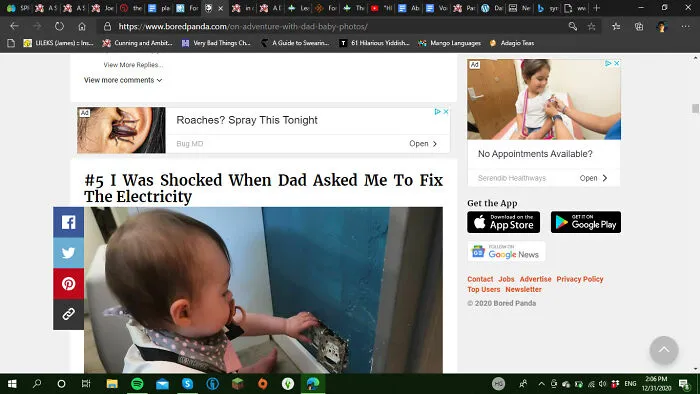Image resolution: width=700 pixels, height=394 pixels.
Task: Switch to the first tab labeled SPI
Action: point(18,8)
